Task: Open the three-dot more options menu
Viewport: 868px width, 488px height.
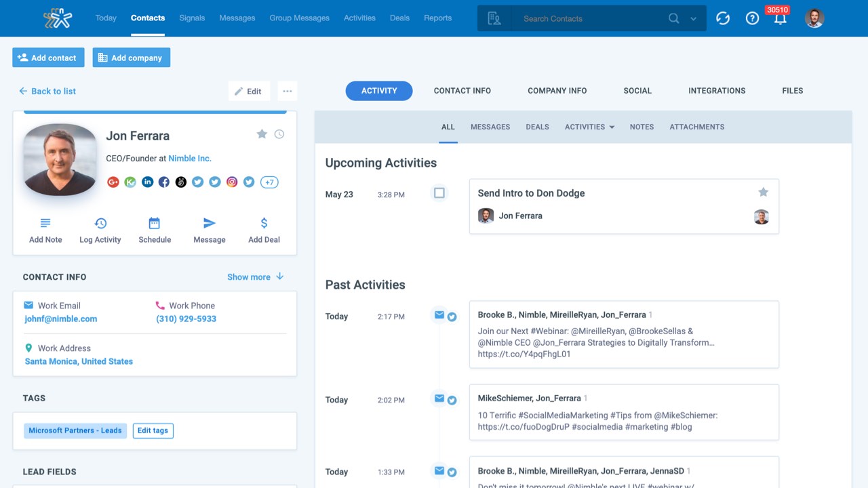Action: [x=288, y=91]
